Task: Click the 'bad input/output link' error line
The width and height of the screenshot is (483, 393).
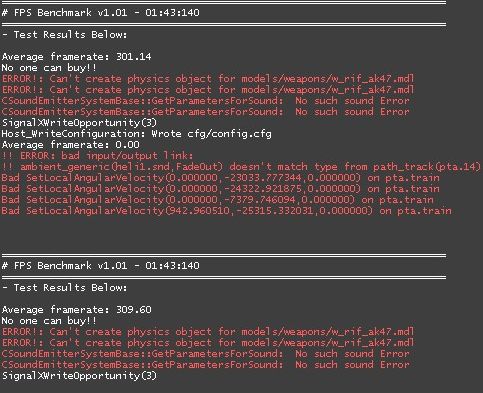Action: [97, 156]
